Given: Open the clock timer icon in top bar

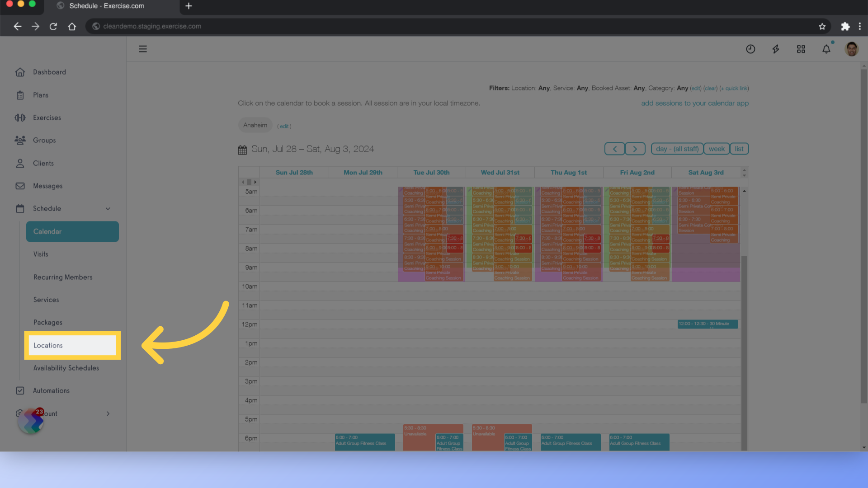Looking at the screenshot, I should [750, 49].
